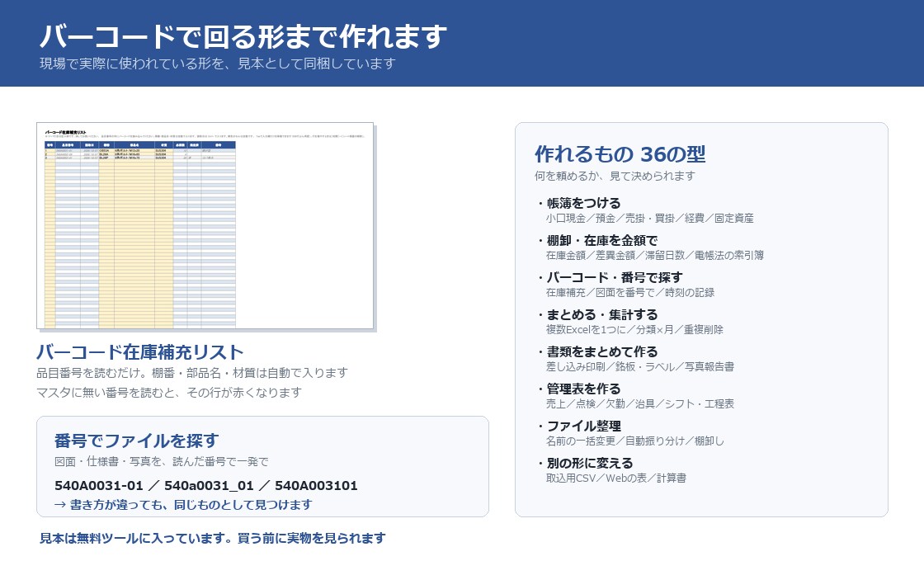Click '複数Excelを1つに／分類×月／重複削除'
924x561 pixels.
(634, 330)
